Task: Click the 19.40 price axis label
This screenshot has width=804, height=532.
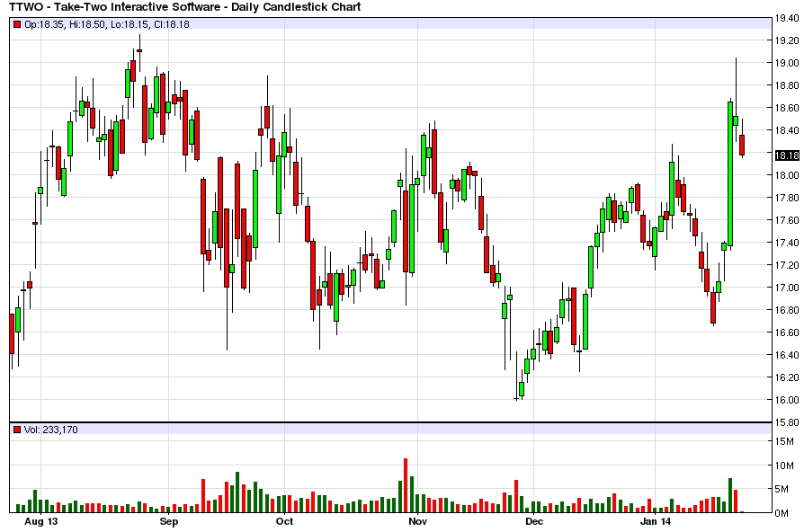Action: pyautogui.click(x=787, y=19)
